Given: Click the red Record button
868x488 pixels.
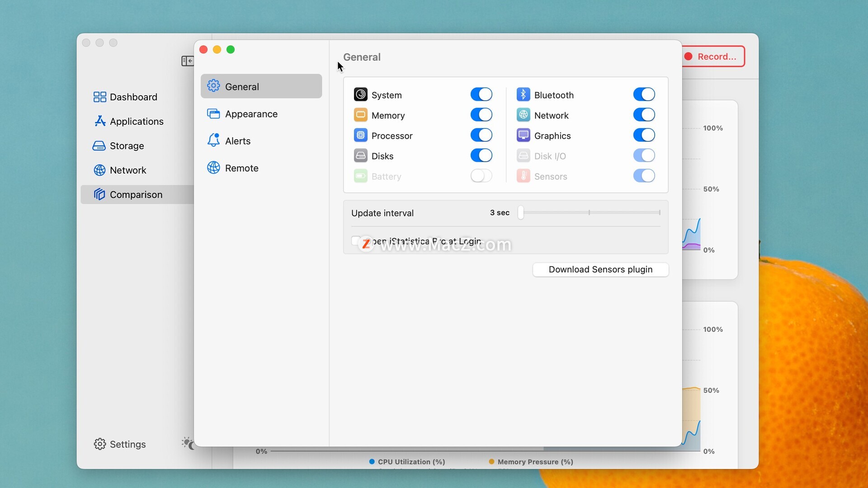Looking at the screenshot, I should point(712,56).
